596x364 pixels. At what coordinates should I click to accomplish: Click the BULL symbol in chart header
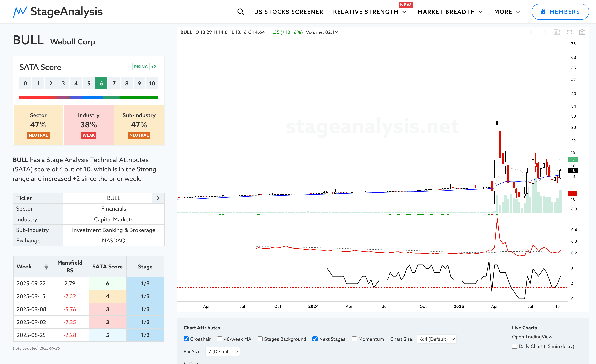click(186, 32)
